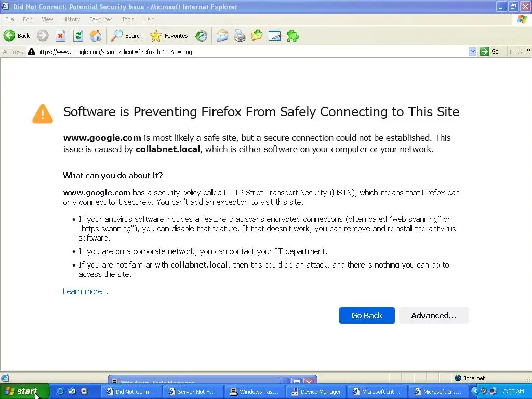Click 'What can you do about it?' heading

113,176
